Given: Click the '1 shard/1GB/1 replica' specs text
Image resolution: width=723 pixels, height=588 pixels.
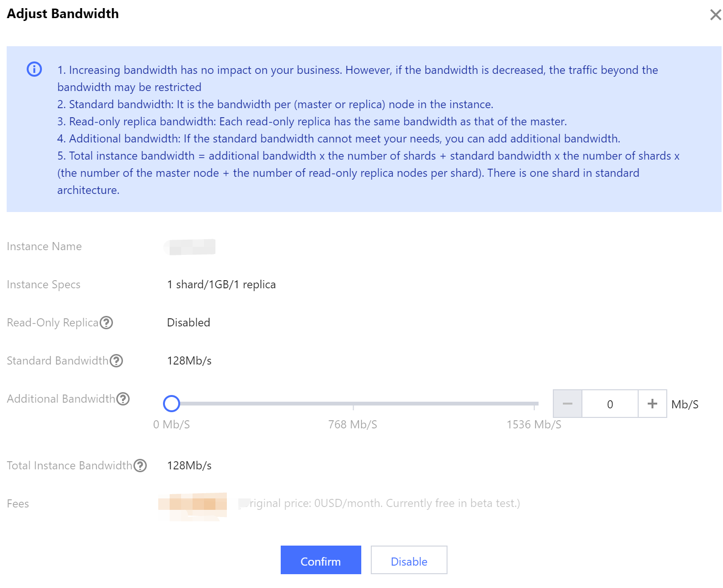Looking at the screenshot, I should point(221,284).
